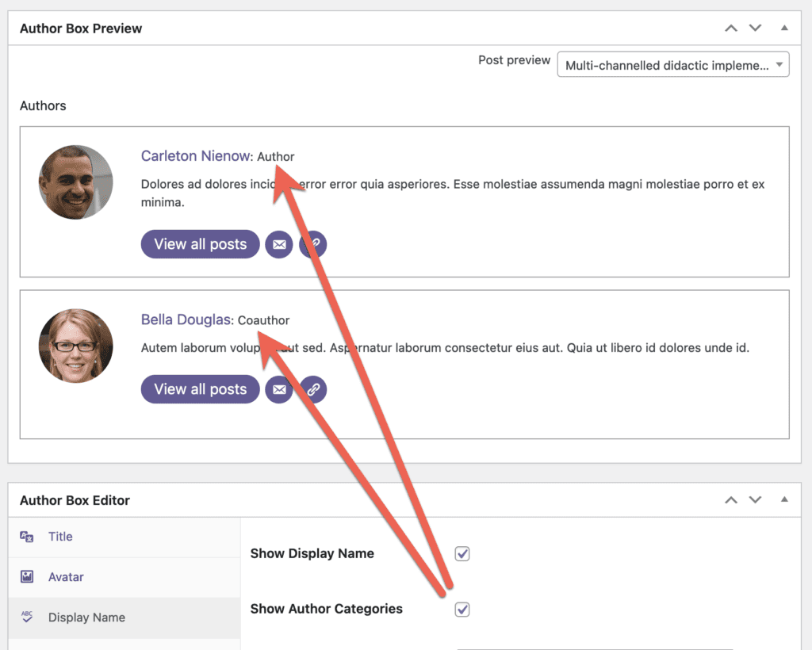Move Author Box Editor panel up
The width and height of the screenshot is (812, 650).
(x=730, y=500)
